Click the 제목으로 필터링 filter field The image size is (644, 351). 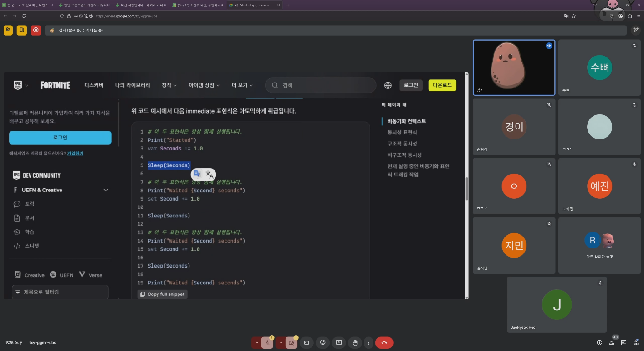(60, 292)
